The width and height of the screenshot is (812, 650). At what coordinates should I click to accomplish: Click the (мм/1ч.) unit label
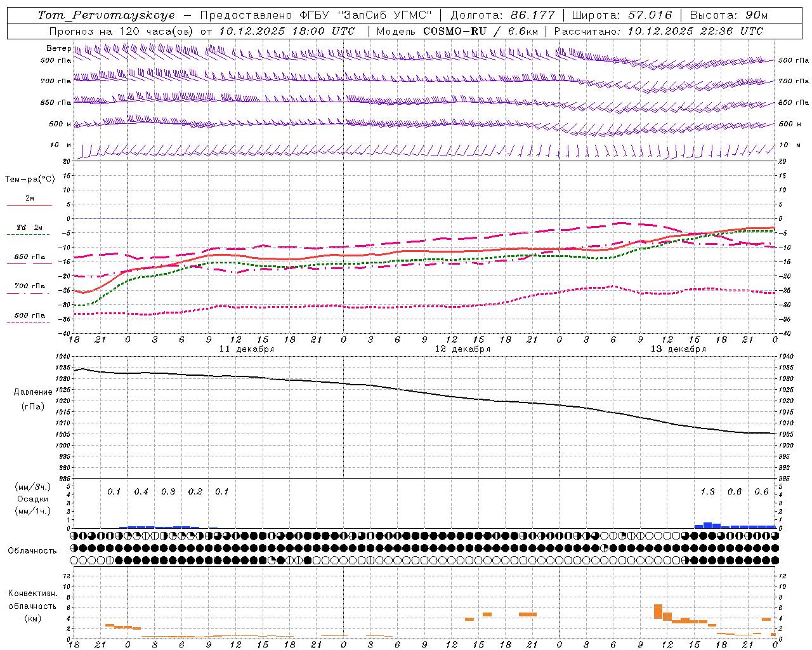point(33,511)
